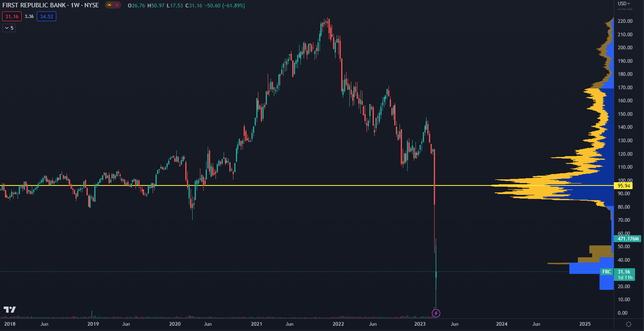
Task: Click the TradingView logo
Action: point(10,309)
